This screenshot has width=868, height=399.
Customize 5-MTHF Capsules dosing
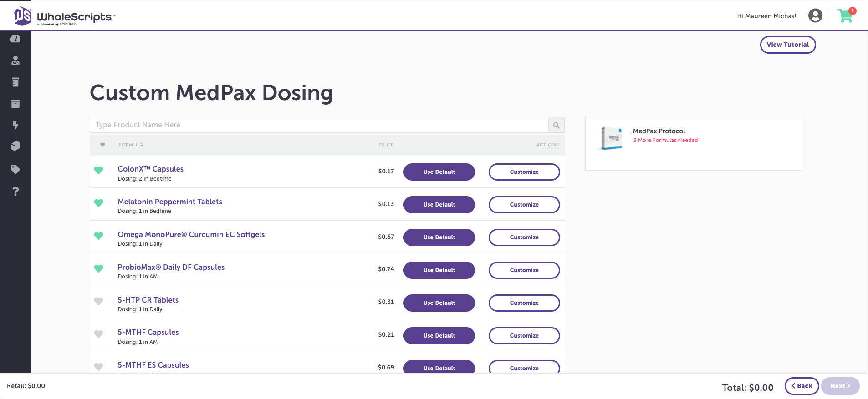(x=524, y=336)
